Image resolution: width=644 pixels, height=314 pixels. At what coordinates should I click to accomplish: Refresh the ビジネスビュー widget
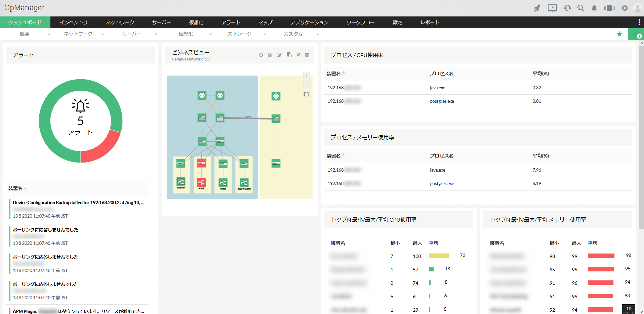coord(261,55)
